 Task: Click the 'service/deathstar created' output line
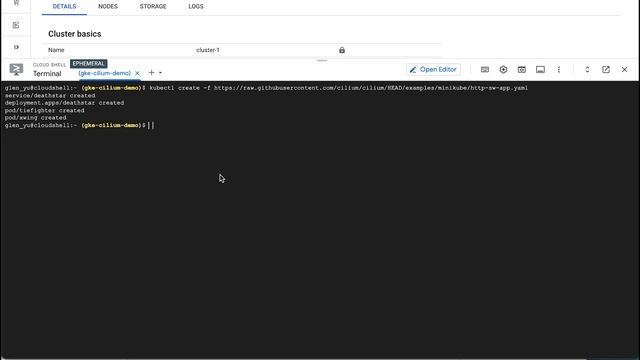50,96
